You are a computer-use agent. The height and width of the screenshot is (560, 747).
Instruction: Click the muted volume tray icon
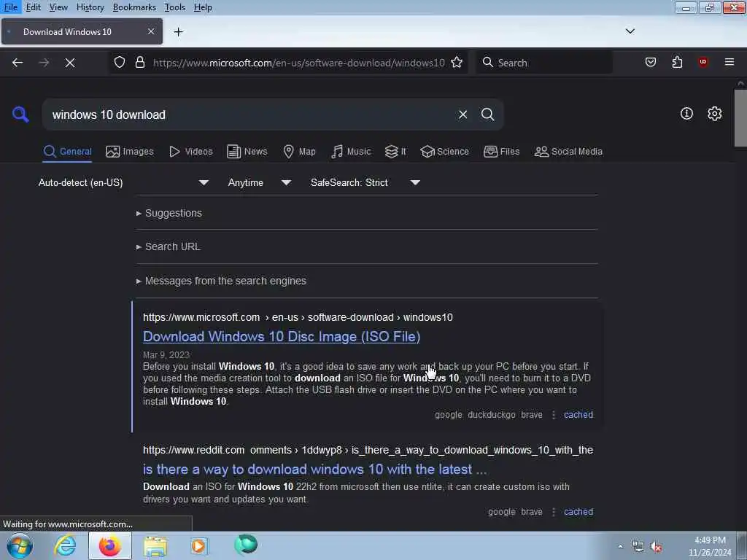656,547
